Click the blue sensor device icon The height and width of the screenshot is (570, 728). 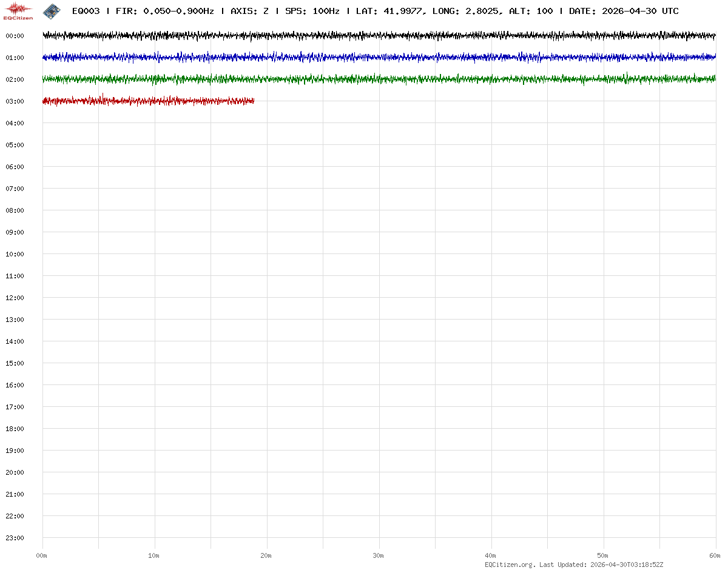52,10
